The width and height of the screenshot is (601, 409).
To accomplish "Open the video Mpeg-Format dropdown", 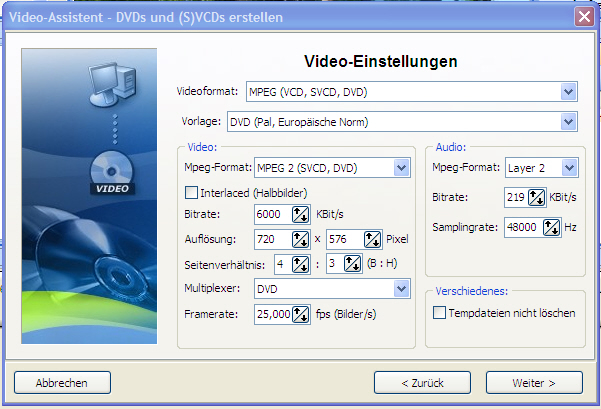I will coord(401,167).
